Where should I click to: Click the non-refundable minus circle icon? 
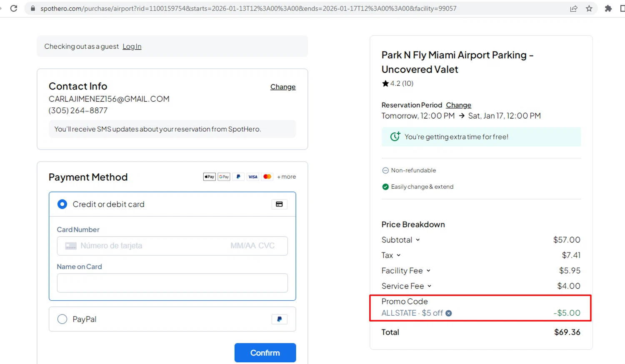point(385,170)
